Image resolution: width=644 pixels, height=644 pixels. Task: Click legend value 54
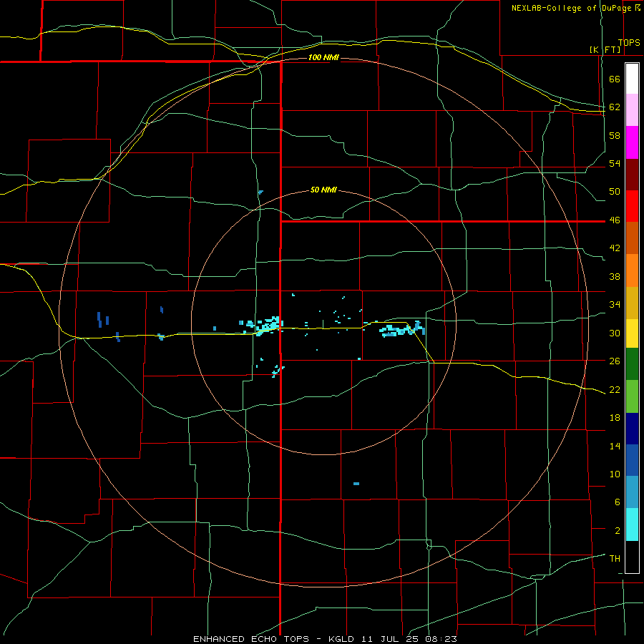pyautogui.click(x=615, y=163)
